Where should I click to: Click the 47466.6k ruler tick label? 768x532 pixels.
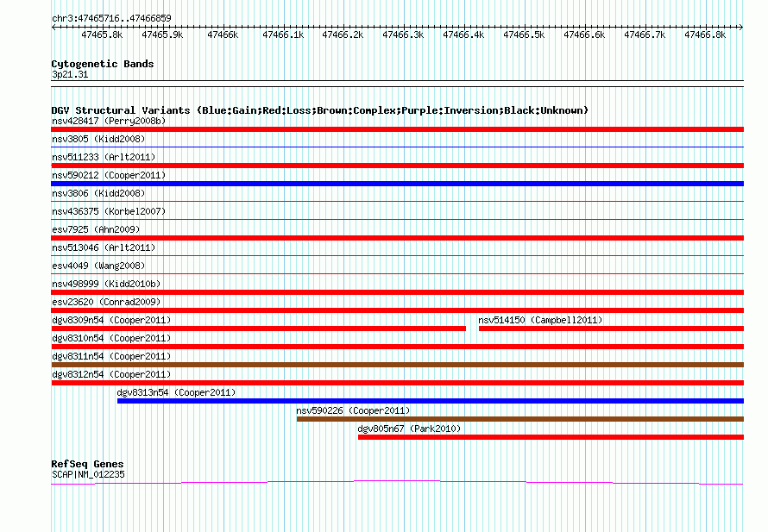coord(584,34)
